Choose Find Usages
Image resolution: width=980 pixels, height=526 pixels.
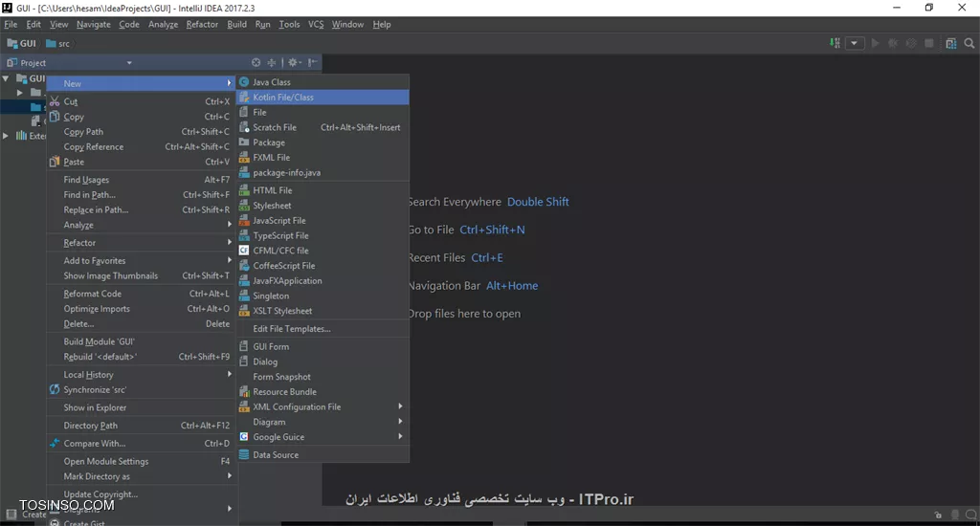click(141, 180)
